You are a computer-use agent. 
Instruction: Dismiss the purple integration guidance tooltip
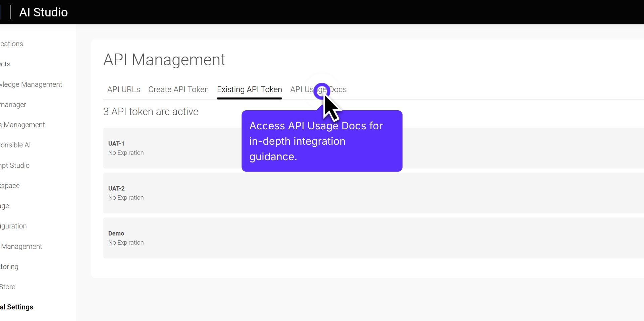coord(322,141)
